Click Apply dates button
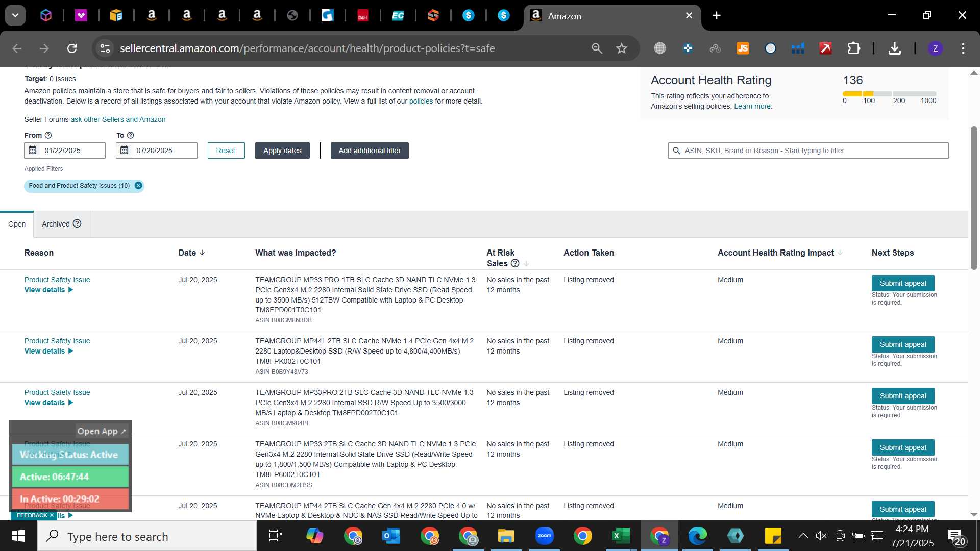Viewport: 980px width, 551px height. (x=282, y=151)
